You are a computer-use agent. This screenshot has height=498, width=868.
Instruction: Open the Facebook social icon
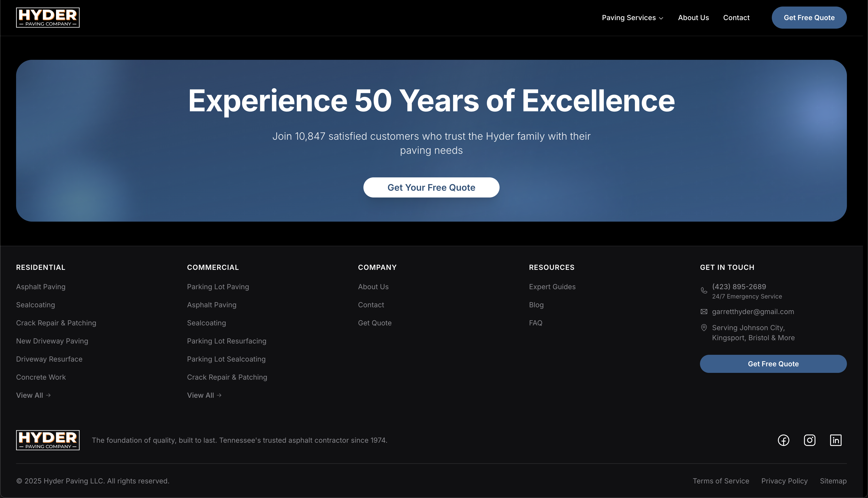pos(783,440)
